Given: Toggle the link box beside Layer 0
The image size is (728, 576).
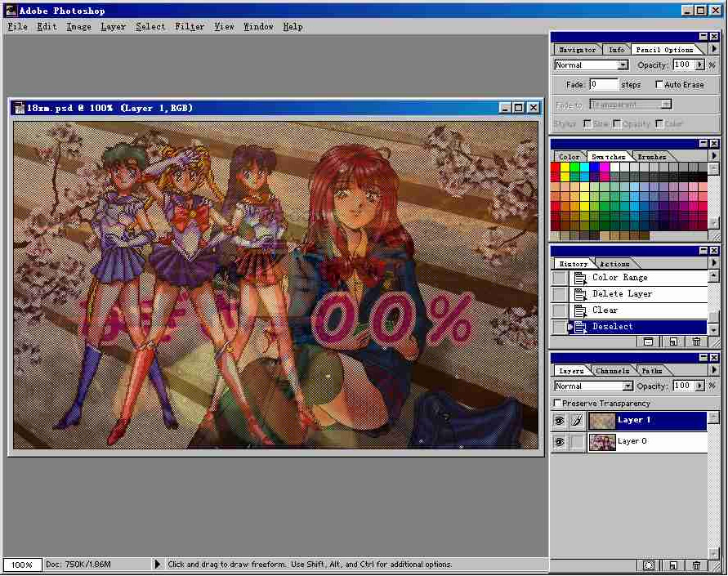Looking at the screenshot, I should (577, 442).
